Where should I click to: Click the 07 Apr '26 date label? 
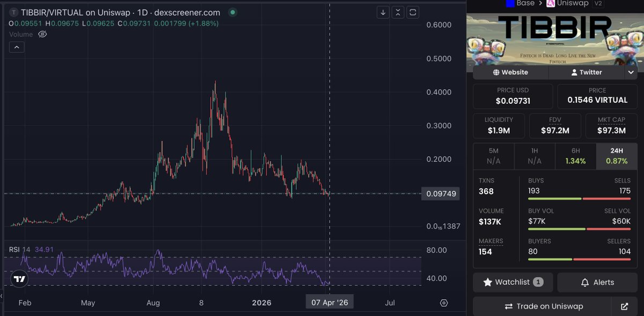(x=330, y=303)
